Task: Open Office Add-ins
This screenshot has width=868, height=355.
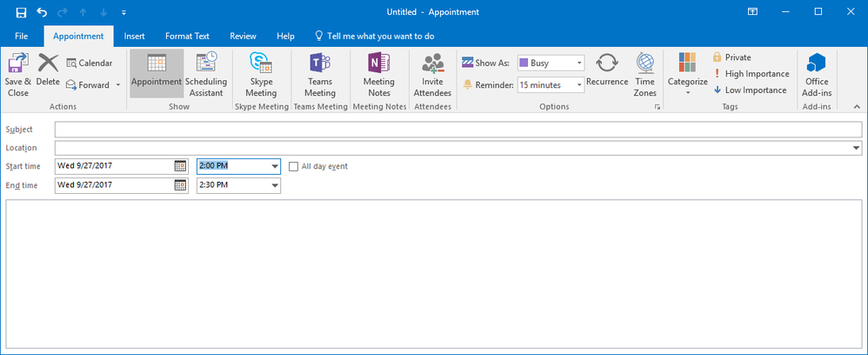Action: pos(817,75)
